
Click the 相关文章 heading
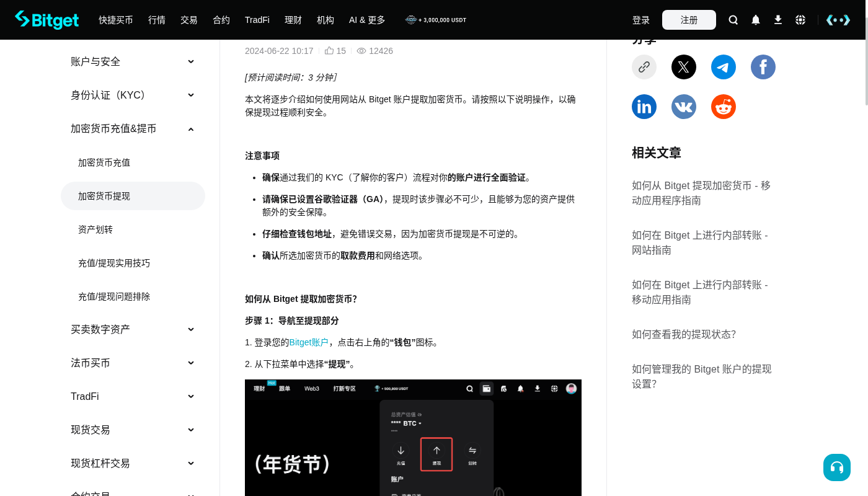tap(657, 153)
